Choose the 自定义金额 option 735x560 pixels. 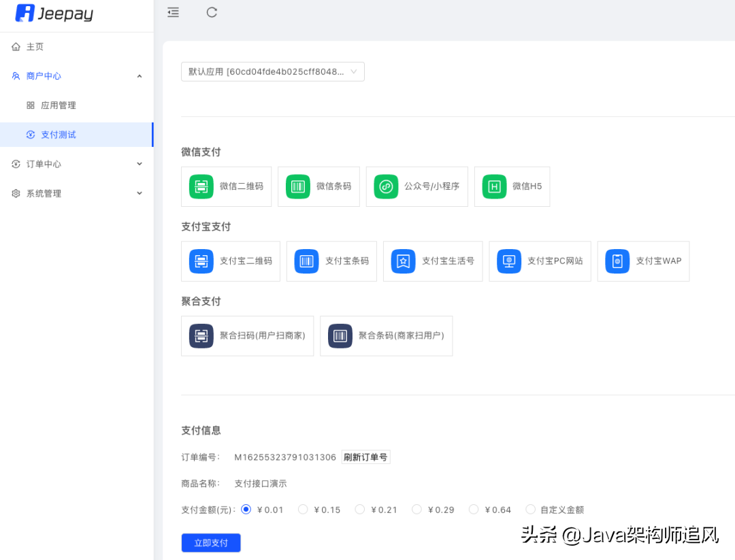pos(530,509)
